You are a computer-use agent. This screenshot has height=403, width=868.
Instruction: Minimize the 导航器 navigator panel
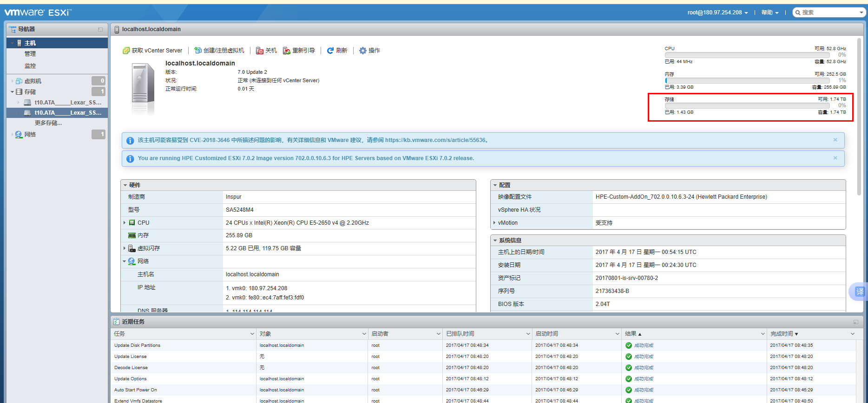[x=100, y=29]
